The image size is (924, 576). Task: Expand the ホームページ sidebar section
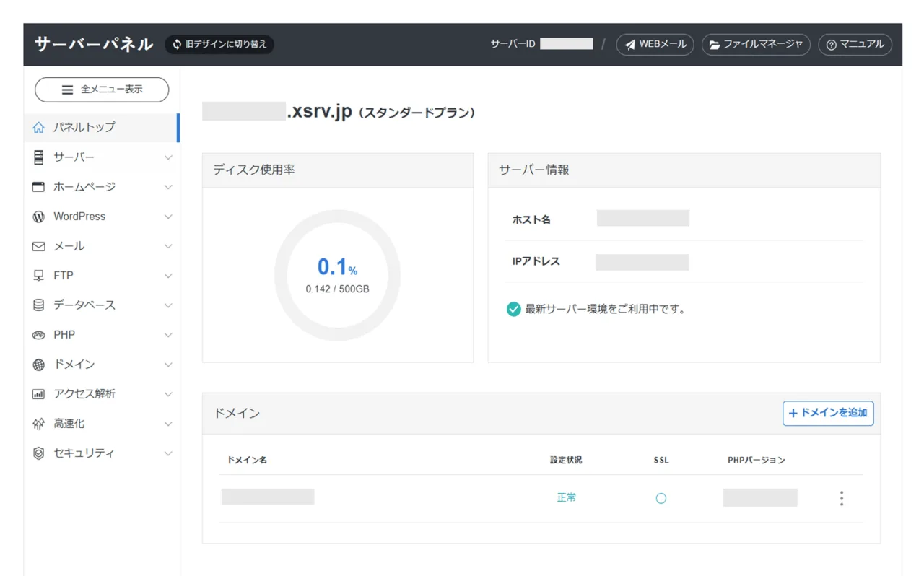(168, 186)
